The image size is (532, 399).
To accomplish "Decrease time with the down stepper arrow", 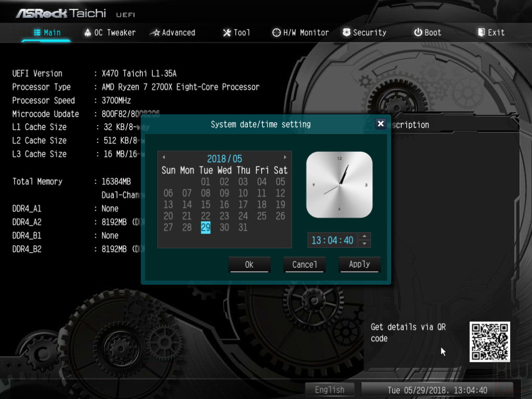I will (364, 244).
